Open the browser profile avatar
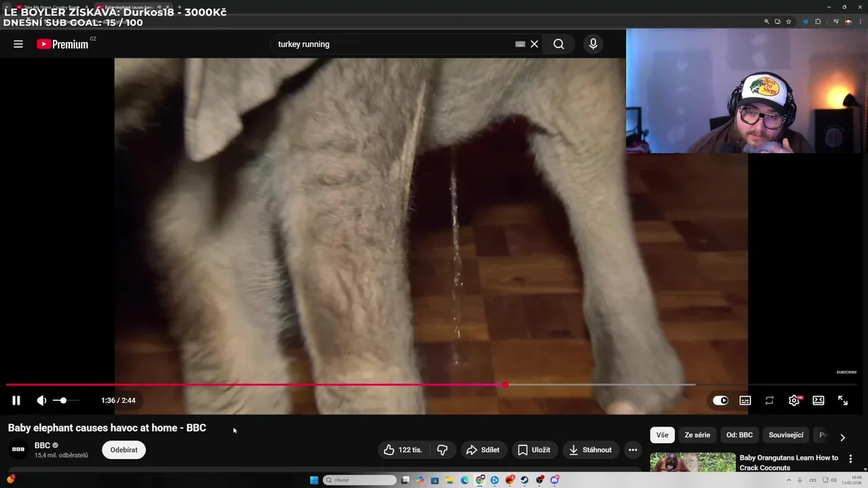 coord(848,22)
